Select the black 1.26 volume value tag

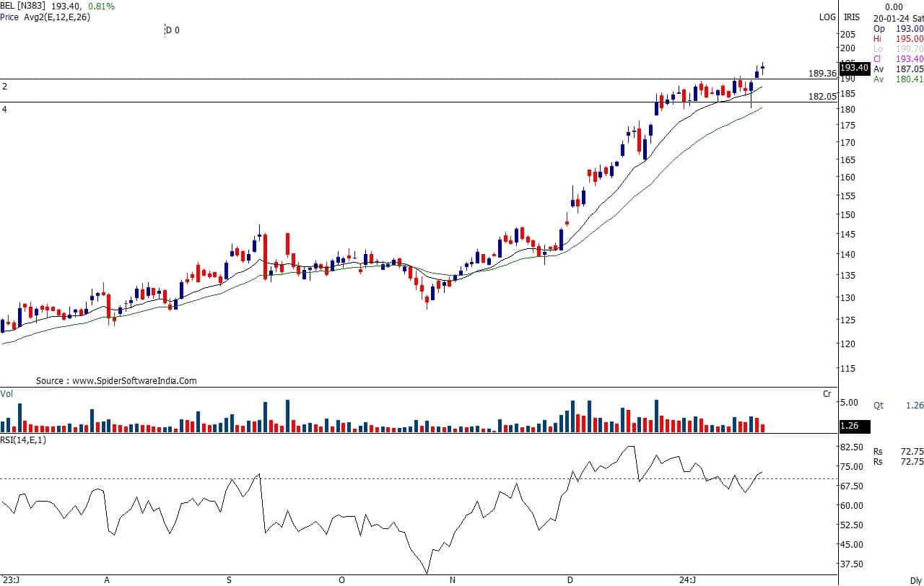point(850,426)
